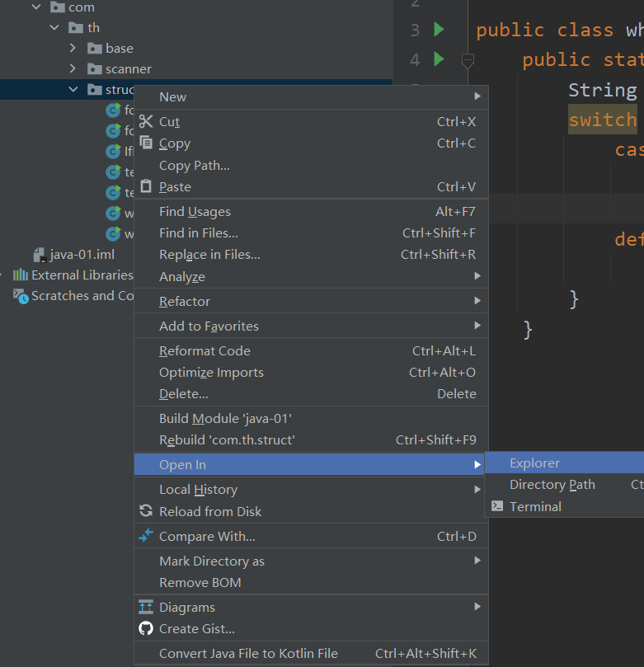Click the GitHub Create Gist icon

pyautogui.click(x=146, y=628)
